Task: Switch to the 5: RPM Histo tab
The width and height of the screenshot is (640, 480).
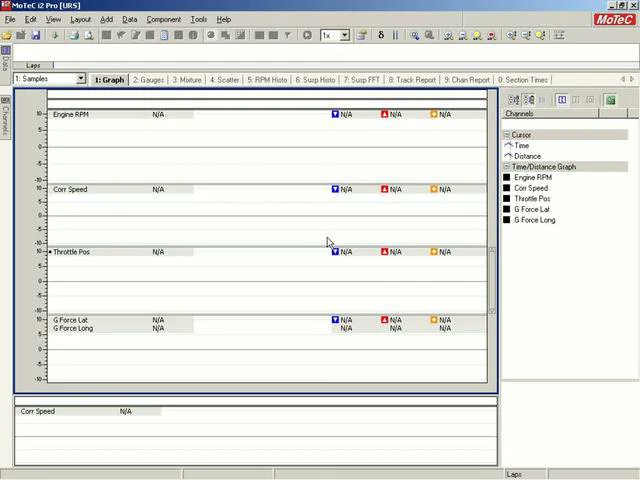Action: coord(267,80)
